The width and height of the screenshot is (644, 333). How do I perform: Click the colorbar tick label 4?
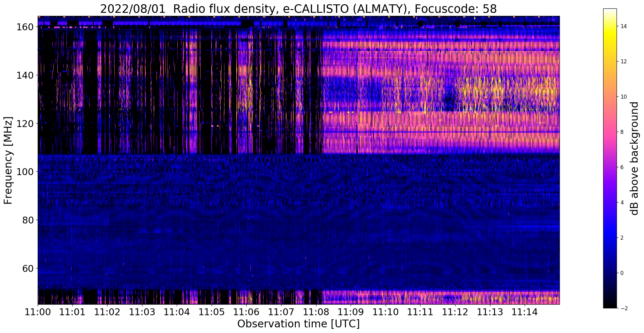pos(622,203)
